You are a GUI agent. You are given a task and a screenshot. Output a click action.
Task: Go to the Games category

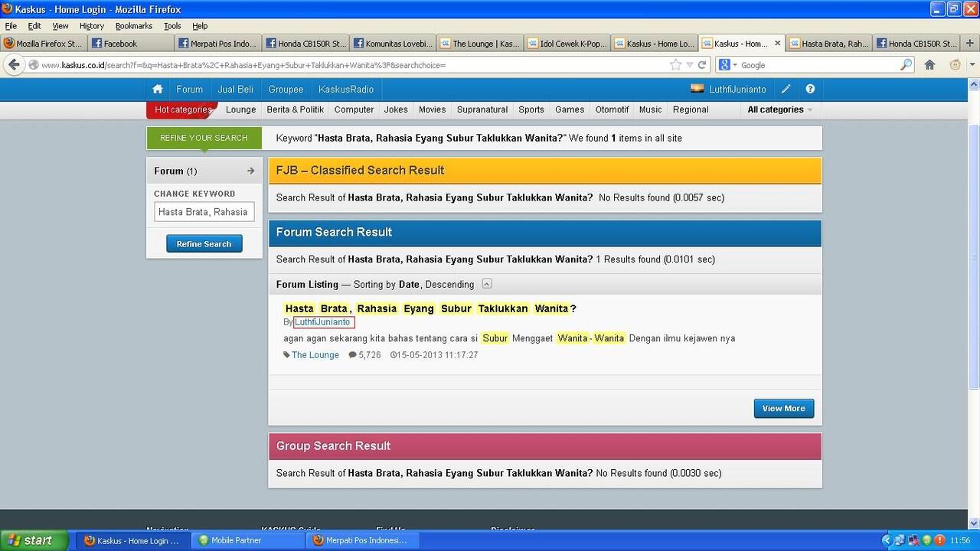[x=570, y=109]
